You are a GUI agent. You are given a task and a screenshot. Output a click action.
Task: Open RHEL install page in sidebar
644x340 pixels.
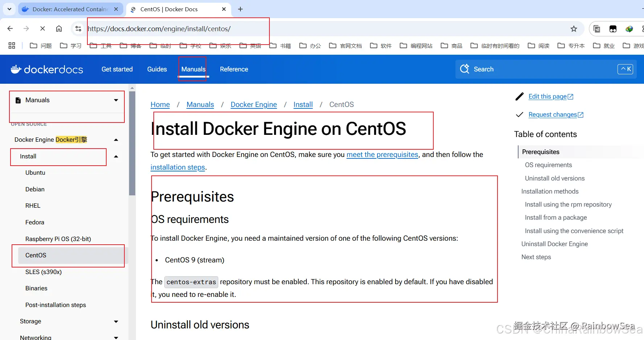coord(33,206)
